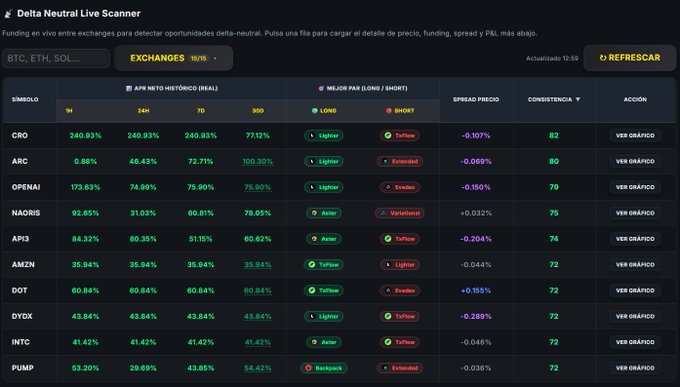Click the Lighter long badge in CRO row
The width and height of the screenshot is (680, 387).
(x=324, y=135)
